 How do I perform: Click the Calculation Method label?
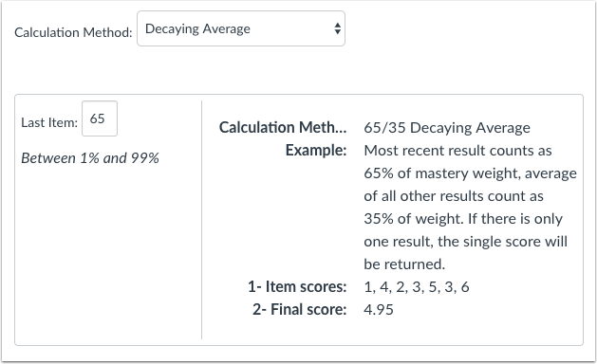coord(73,32)
